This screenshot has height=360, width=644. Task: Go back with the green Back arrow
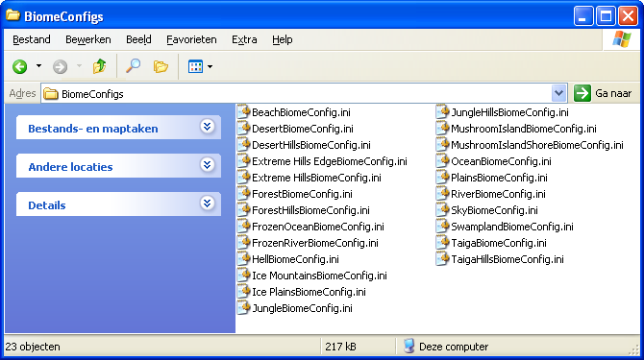[20, 66]
